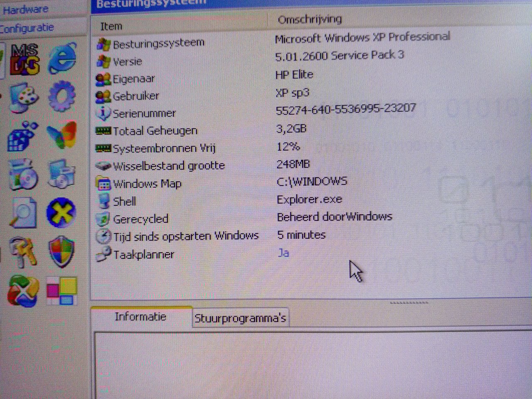Viewport: 532px width, 399px height.
Task: Select the yellow X DirectX icon
Action: (x=61, y=213)
